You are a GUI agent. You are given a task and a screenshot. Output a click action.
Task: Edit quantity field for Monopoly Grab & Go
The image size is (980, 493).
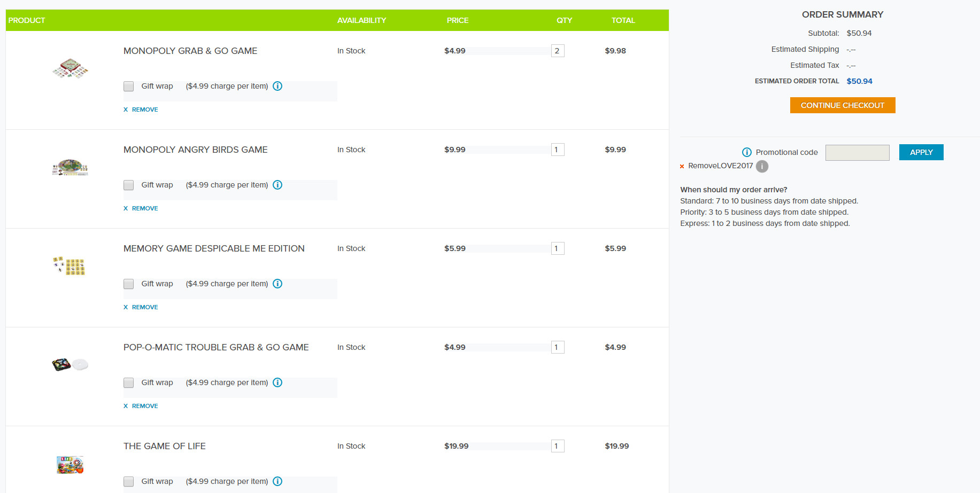coord(558,51)
